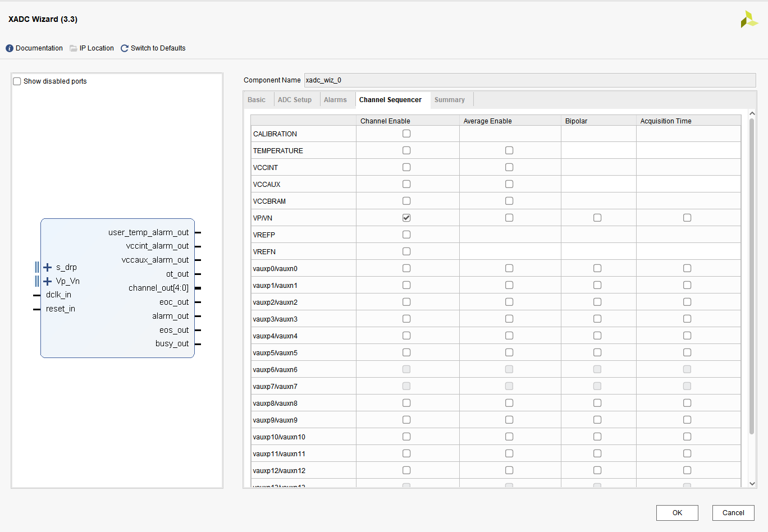Uncheck VP/VN channel enable
The width and height of the screenshot is (768, 532).
tap(406, 218)
